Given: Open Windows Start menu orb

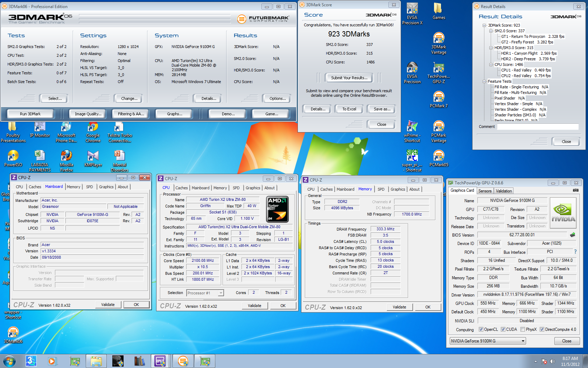Looking at the screenshot, I should tap(9, 361).
